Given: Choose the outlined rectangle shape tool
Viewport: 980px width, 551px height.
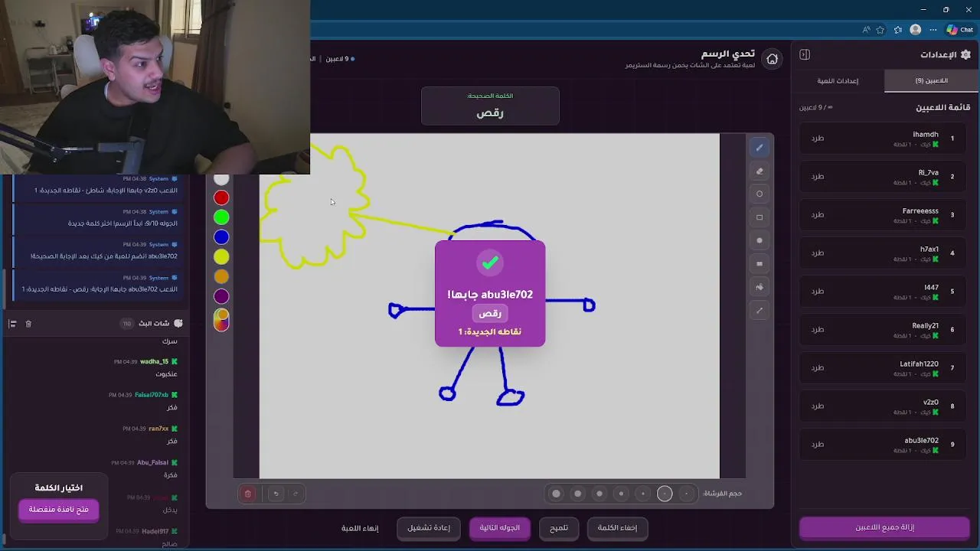Looking at the screenshot, I should pyautogui.click(x=759, y=217).
